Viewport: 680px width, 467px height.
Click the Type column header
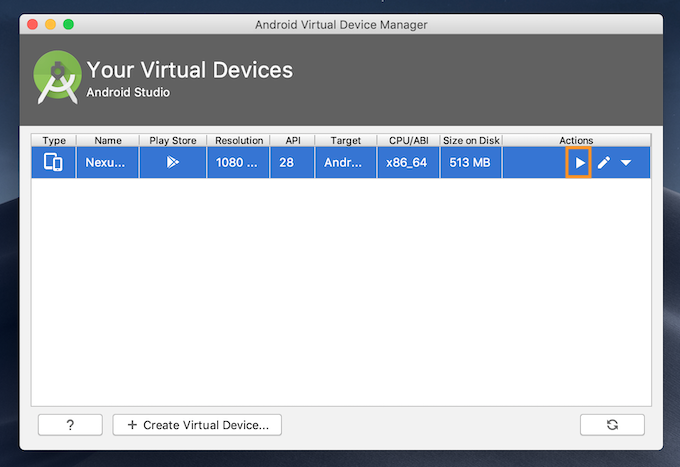click(54, 140)
